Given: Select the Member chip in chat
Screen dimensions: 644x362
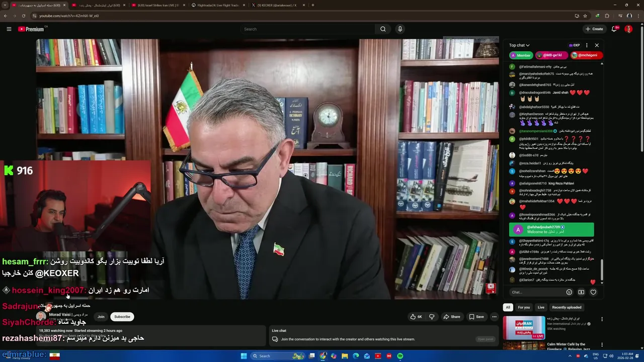Looking at the screenshot, I should pyautogui.click(x=521, y=55).
